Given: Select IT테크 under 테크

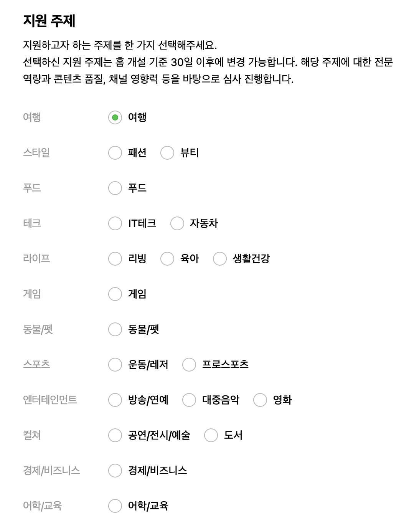Looking at the screenshot, I should coord(115,224).
